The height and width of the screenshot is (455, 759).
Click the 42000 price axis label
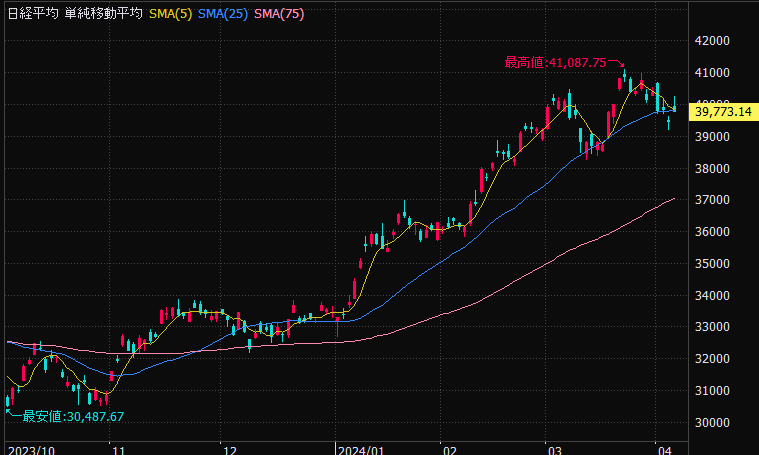coord(712,41)
